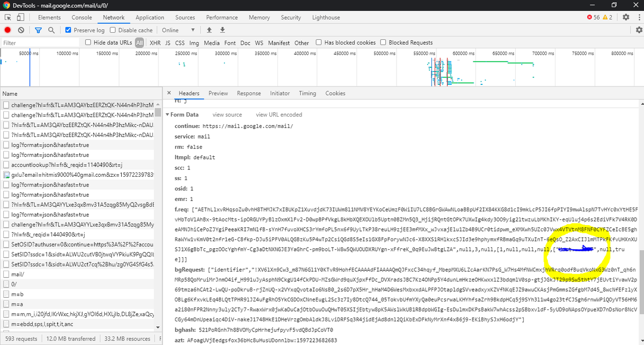Open DevTools more options kebab menu
644x345 pixels.
point(638,17)
